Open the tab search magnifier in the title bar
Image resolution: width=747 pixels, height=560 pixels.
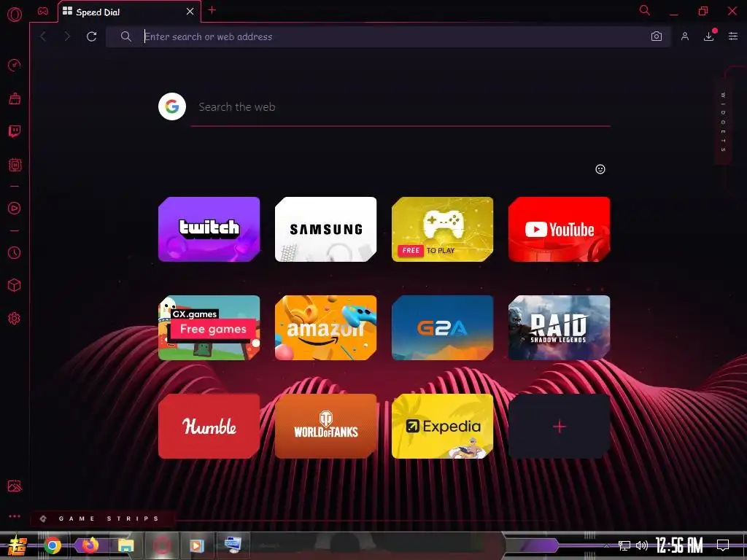pyautogui.click(x=645, y=10)
